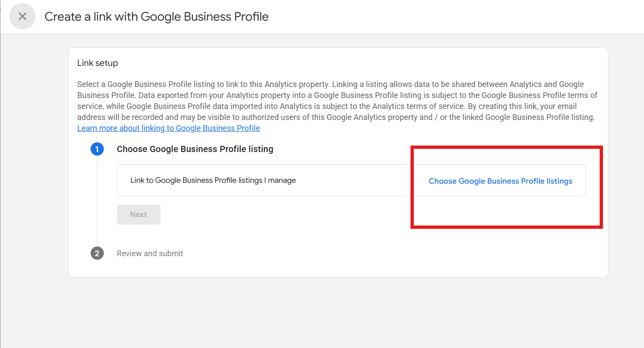Click the Link setup heading
644x348 pixels.
(x=98, y=63)
